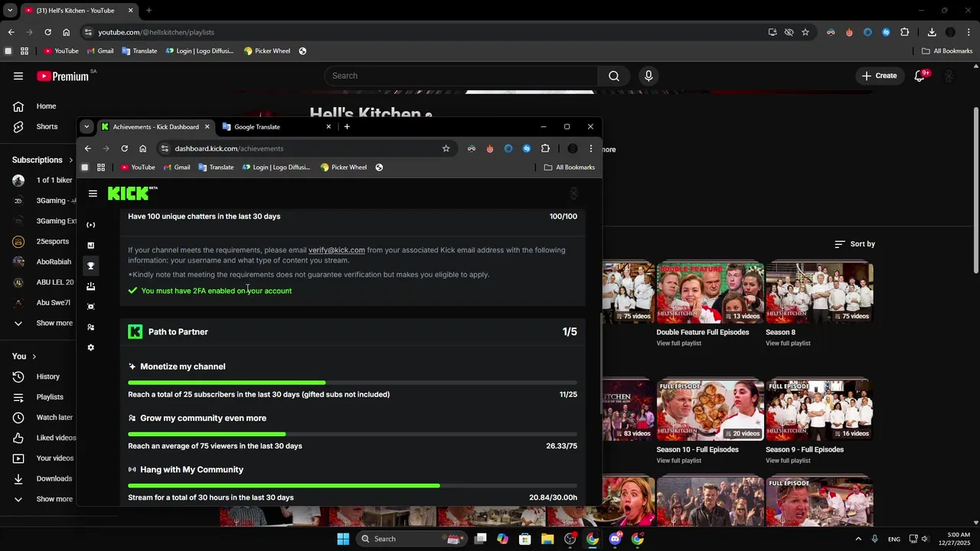Click the Monetize my channel progress bar
Image resolution: width=980 pixels, height=551 pixels.
pyautogui.click(x=352, y=383)
